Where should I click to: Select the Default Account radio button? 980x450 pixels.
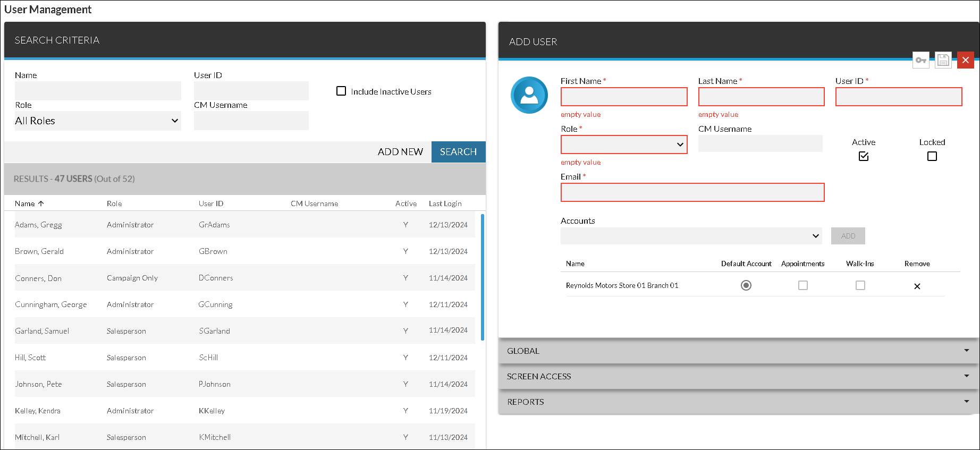[746, 285]
